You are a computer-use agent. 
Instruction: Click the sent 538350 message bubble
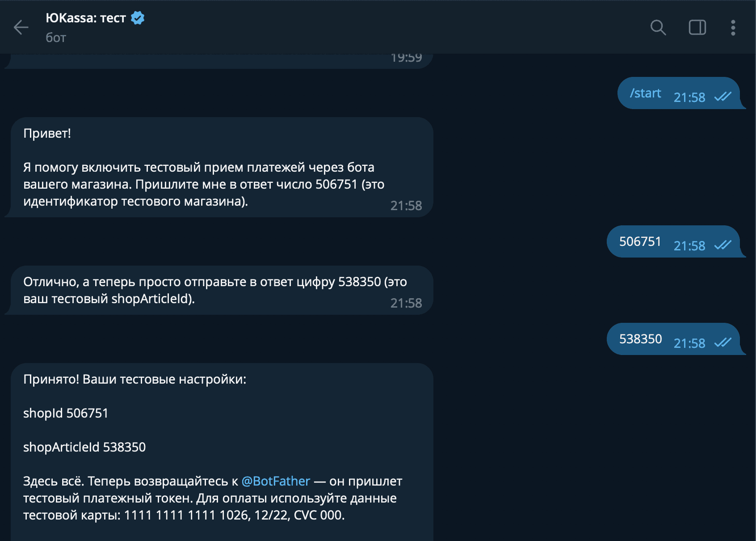[x=640, y=339]
